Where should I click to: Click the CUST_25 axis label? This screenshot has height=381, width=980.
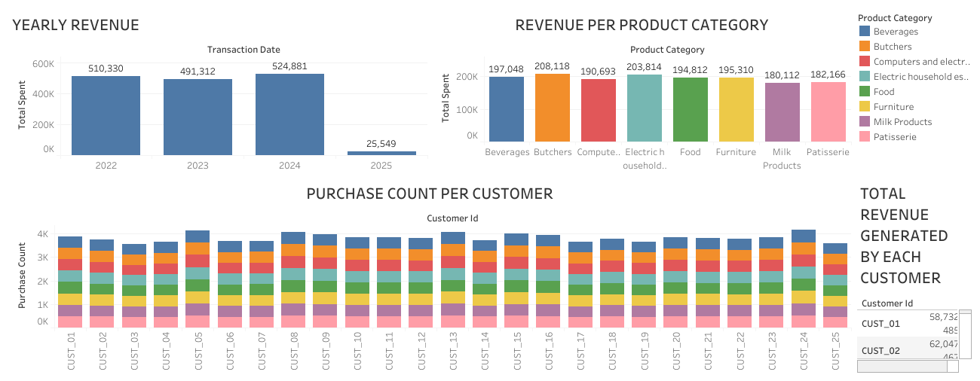pyautogui.click(x=835, y=352)
